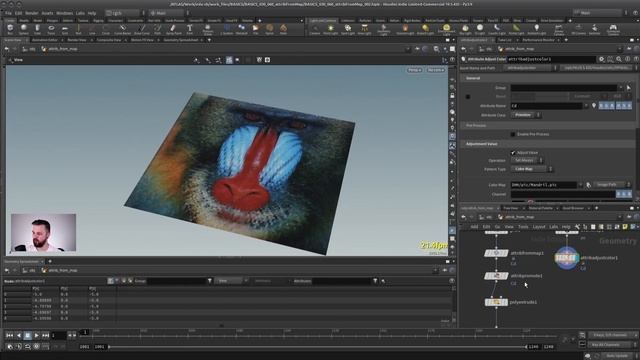The height and width of the screenshot is (360, 640).
Task: Select the attribadjustcolor1 node
Action: pos(567,258)
